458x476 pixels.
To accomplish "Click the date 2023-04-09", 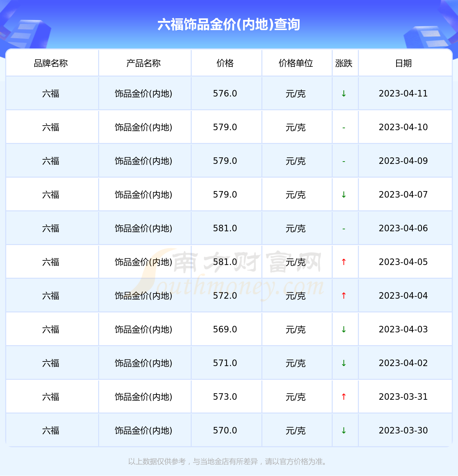I will click(403, 161).
